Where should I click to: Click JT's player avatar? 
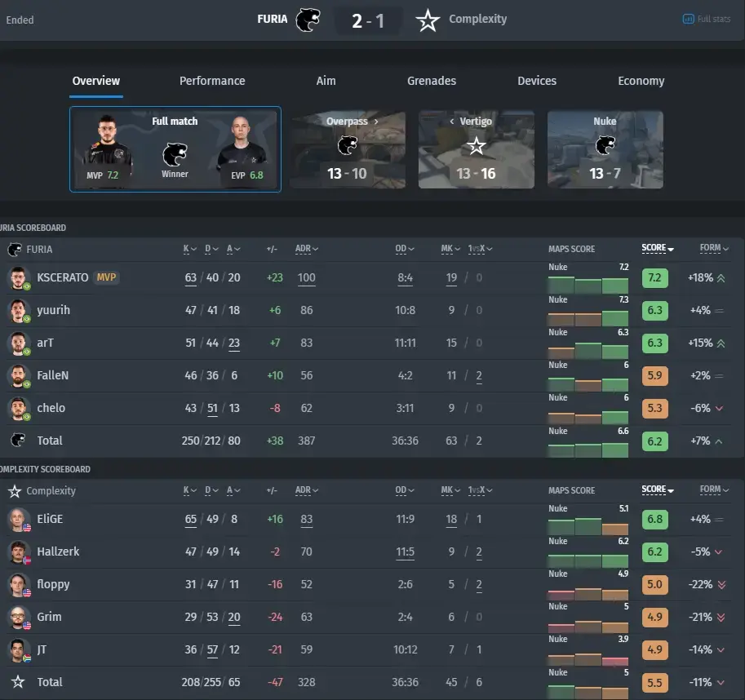[x=18, y=649]
